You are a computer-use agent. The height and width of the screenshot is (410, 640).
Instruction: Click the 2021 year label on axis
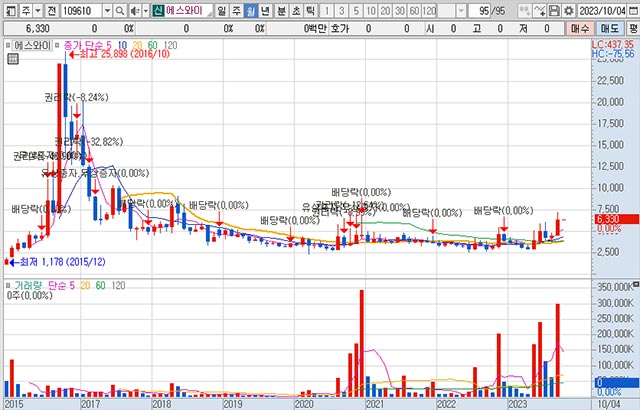[375, 404]
